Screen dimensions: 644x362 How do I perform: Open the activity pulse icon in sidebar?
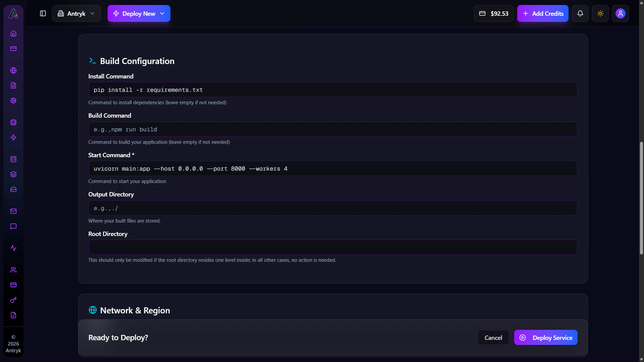[13, 248]
